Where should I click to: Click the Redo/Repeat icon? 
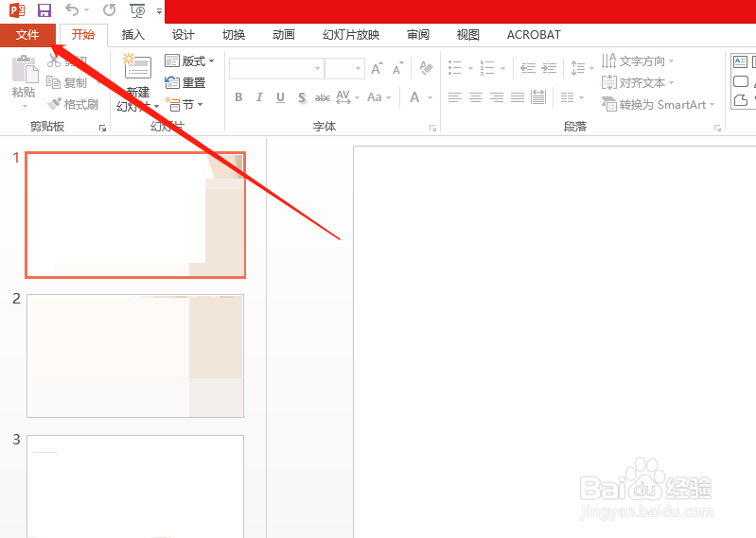pyautogui.click(x=110, y=10)
